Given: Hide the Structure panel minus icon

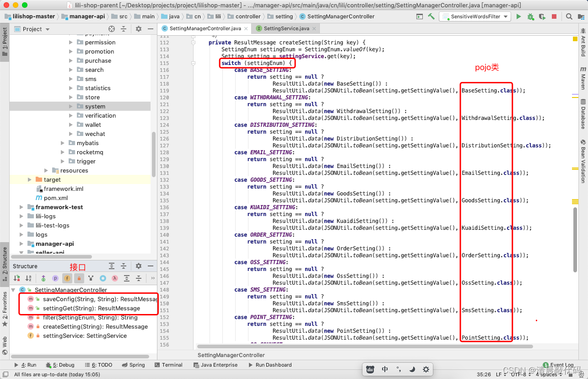Looking at the screenshot, I should (150, 266).
